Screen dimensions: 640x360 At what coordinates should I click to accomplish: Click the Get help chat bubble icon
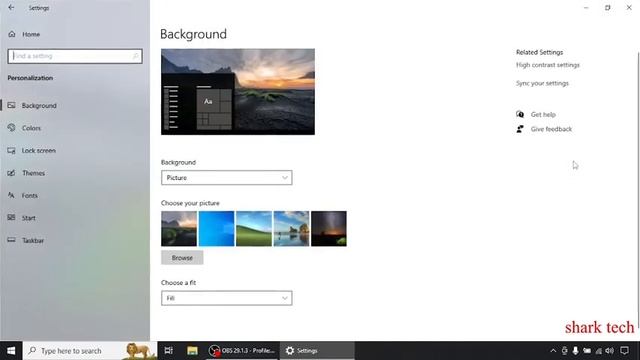click(520, 114)
